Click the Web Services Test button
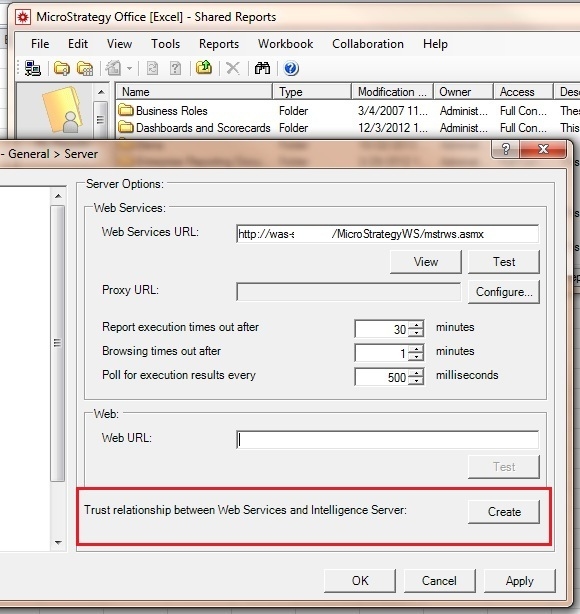The height and width of the screenshot is (614, 580). coord(504,262)
